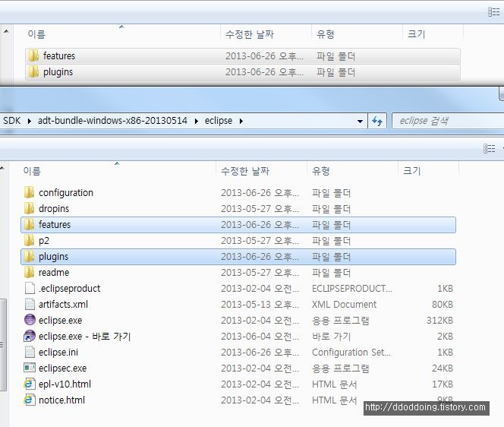Click the dropins folder icon
Screen dimensions: 504x427
click(29, 208)
